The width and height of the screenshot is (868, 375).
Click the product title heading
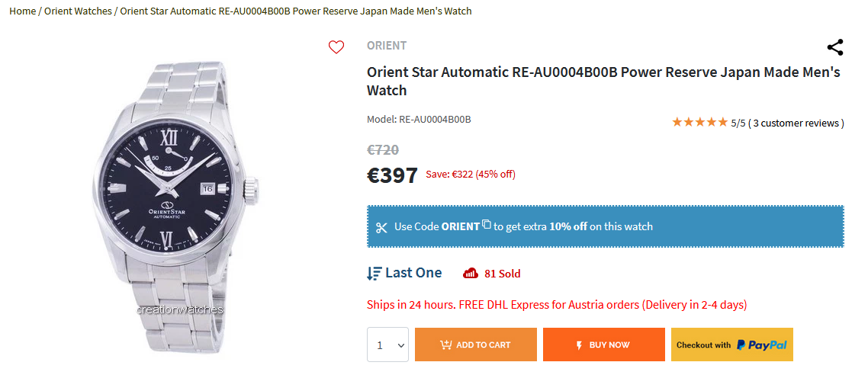click(x=603, y=81)
